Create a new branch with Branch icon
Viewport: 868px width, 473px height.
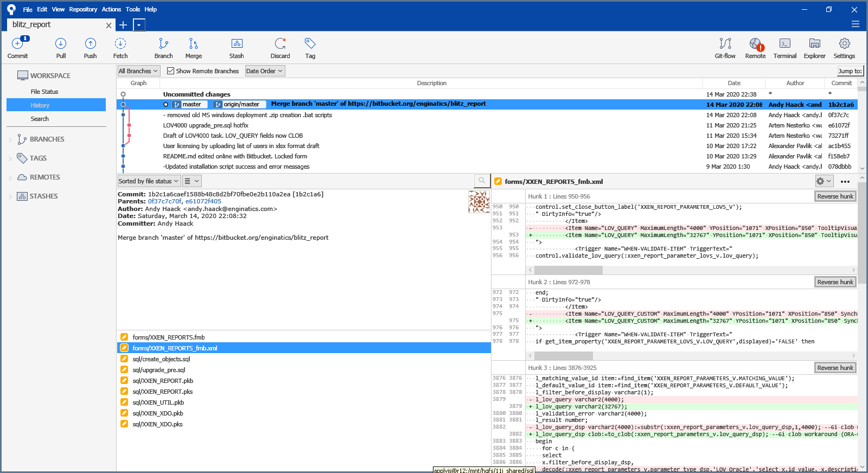163,47
